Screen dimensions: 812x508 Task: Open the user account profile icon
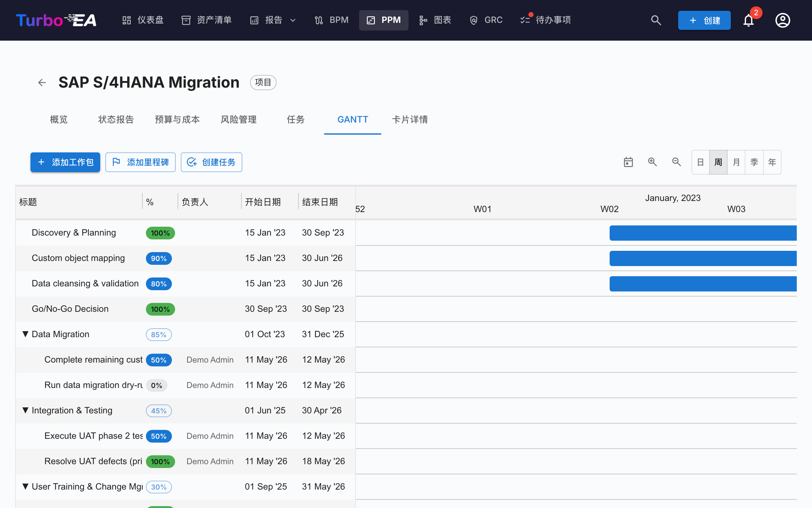(x=783, y=20)
